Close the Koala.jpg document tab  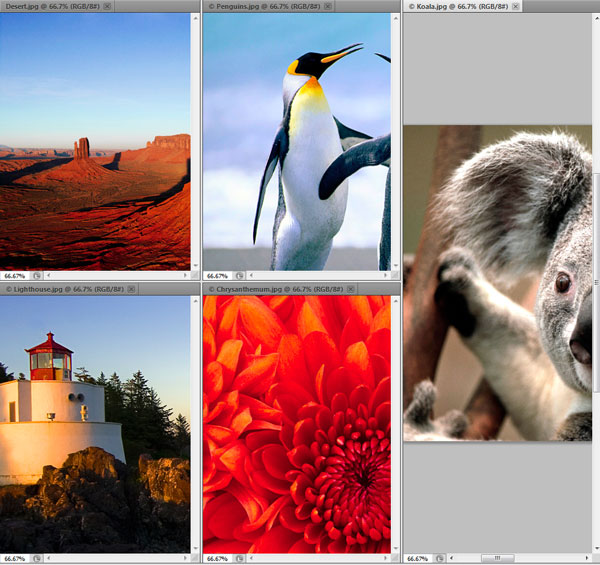[x=515, y=6]
